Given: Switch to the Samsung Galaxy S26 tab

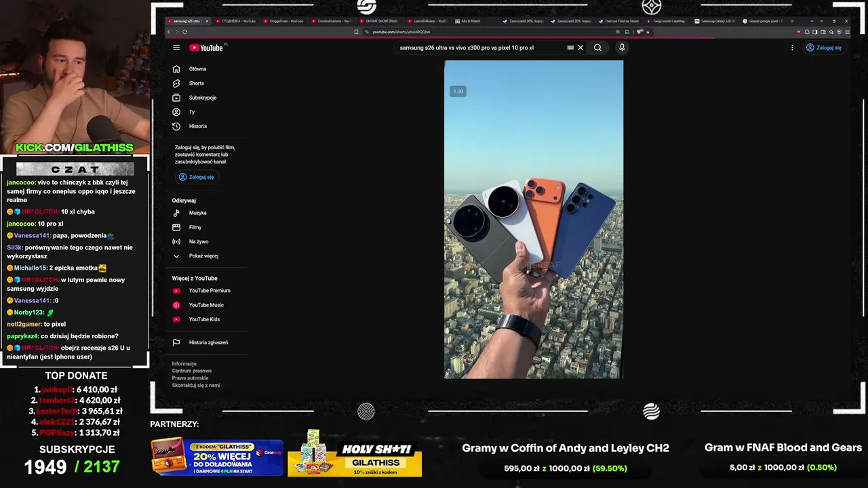Looking at the screenshot, I should pos(715,21).
